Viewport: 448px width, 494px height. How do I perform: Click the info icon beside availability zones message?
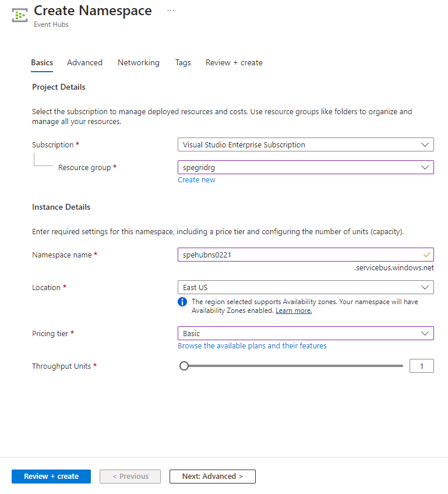[182, 302]
